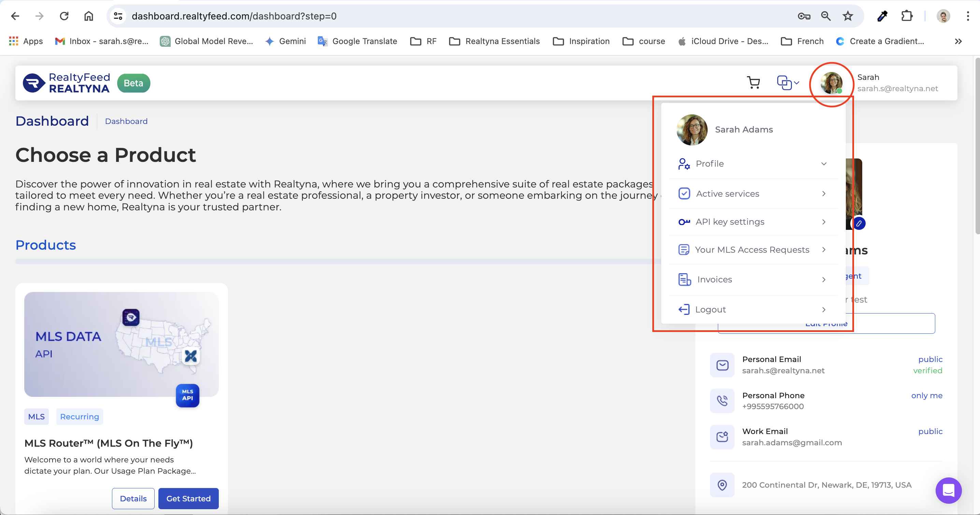
Task: Click the eyedropper extension icon
Action: click(882, 16)
